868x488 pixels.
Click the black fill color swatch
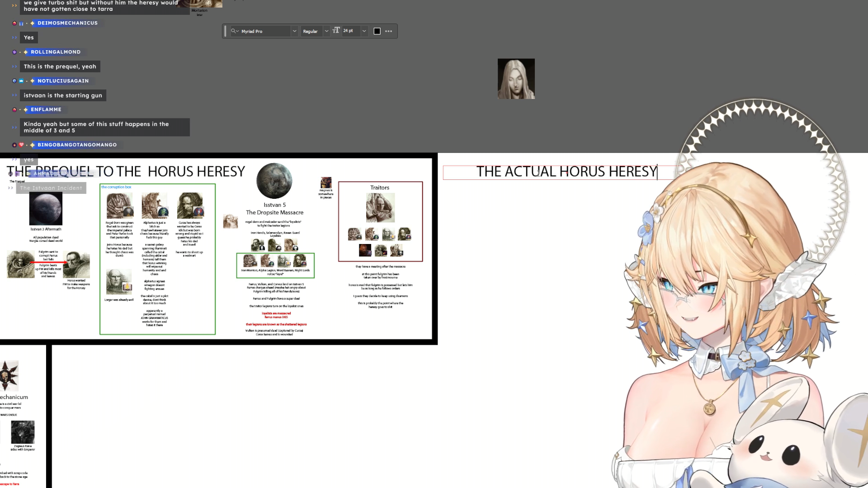377,31
